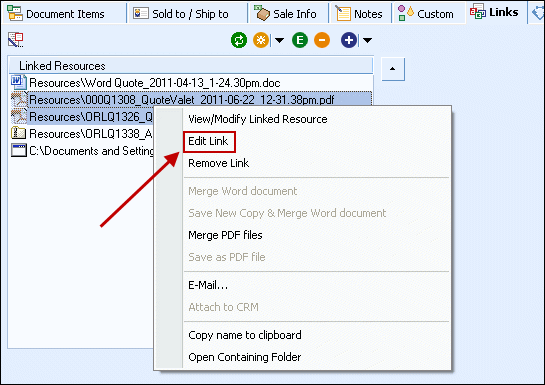Switch to the Document Items tab
The height and width of the screenshot is (385, 545).
tap(56, 14)
